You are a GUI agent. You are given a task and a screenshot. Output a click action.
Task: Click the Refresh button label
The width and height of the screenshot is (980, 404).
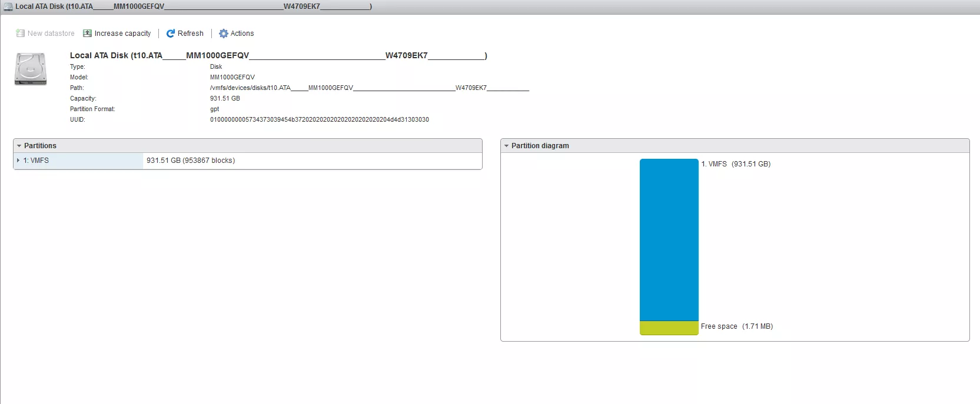[191, 34]
